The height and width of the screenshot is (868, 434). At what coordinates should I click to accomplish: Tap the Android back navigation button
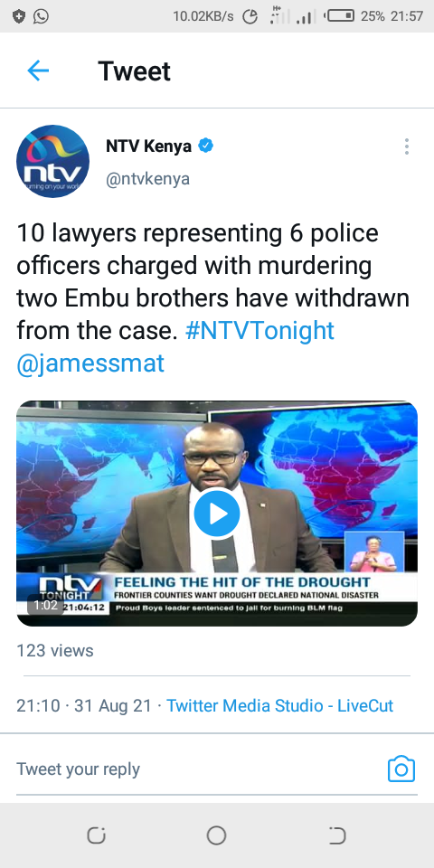pyautogui.click(x=336, y=835)
